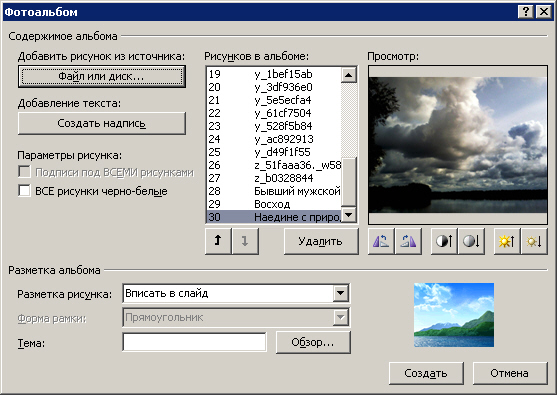Viewport: 557px width, 395px height.
Task: Decrease picture brightness
Action: point(534,241)
